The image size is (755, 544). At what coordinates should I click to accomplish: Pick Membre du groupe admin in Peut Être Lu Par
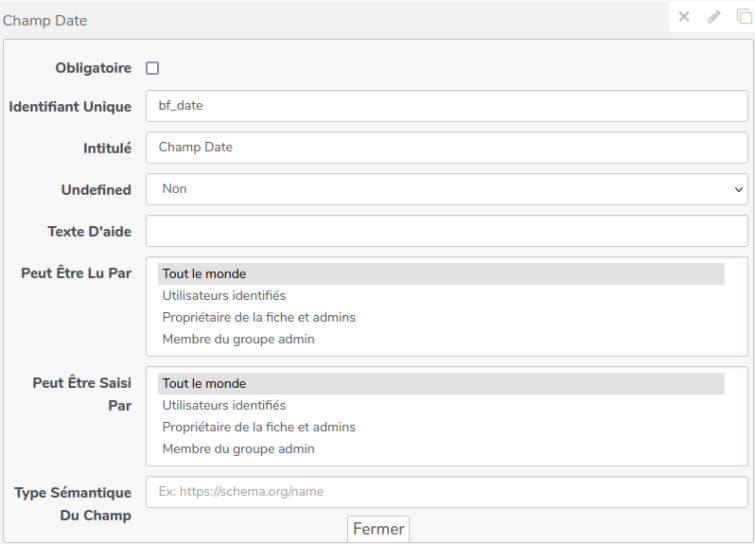(x=441, y=339)
